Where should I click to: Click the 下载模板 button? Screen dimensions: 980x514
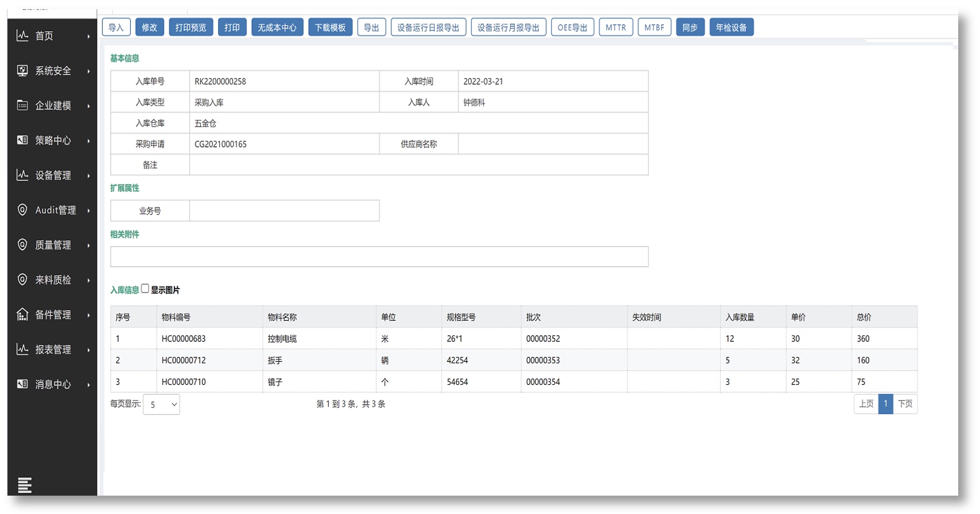click(330, 28)
